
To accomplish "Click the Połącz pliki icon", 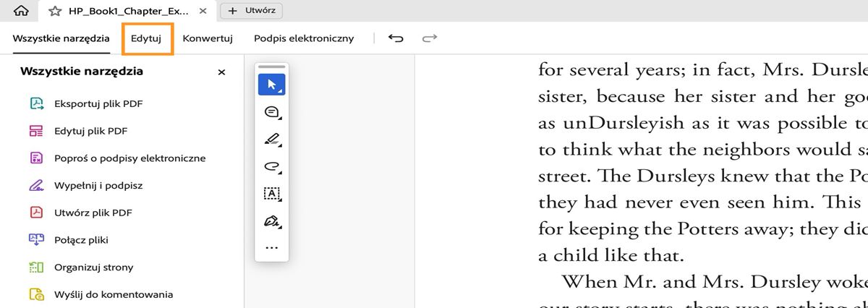I will pyautogui.click(x=36, y=239).
